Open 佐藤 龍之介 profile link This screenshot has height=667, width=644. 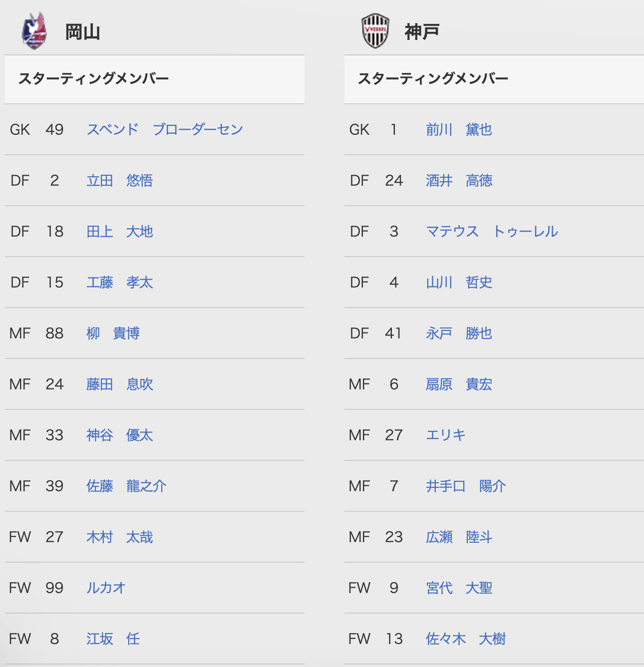[x=126, y=486]
